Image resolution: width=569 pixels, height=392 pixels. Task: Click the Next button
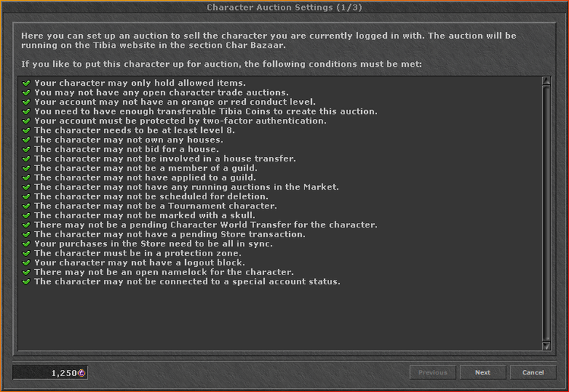483,372
